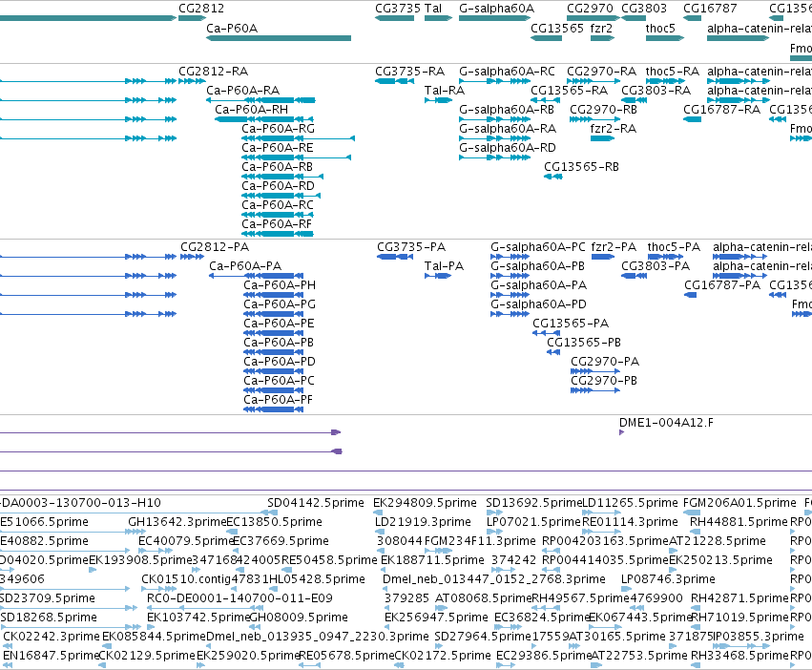This screenshot has width=812, height=670.
Task: Select the Tal-PA protein label
Action: coord(444,266)
